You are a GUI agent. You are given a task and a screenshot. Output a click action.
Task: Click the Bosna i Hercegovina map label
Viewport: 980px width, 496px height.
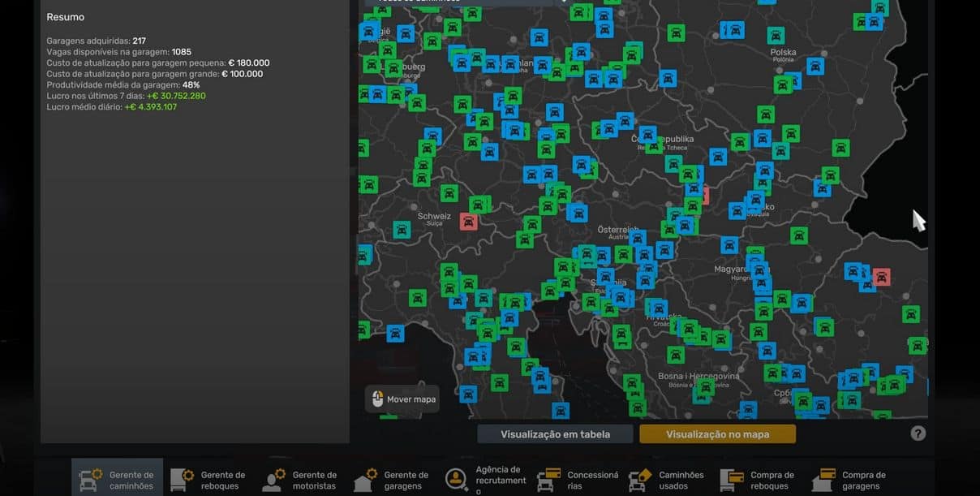(687, 376)
